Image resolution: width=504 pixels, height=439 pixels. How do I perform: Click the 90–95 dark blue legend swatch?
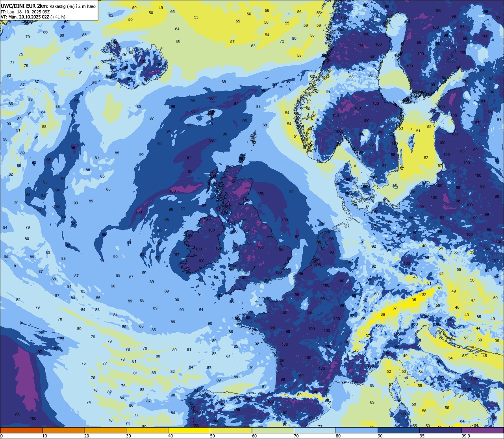(398, 430)
